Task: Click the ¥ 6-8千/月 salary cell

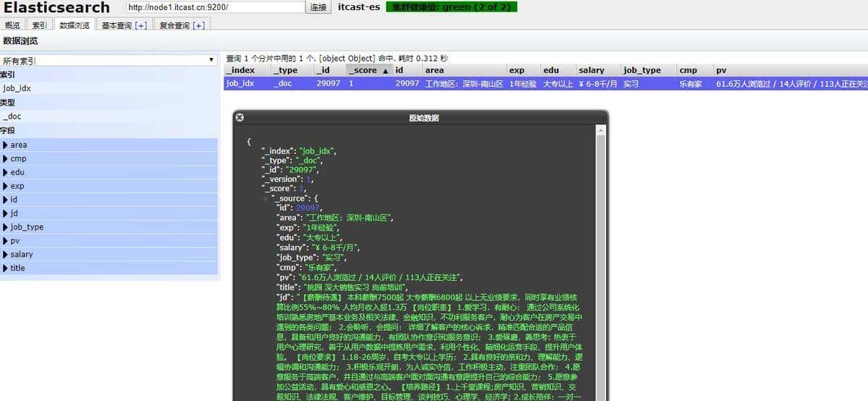Action: pyautogui.click(x=597, y=84)
